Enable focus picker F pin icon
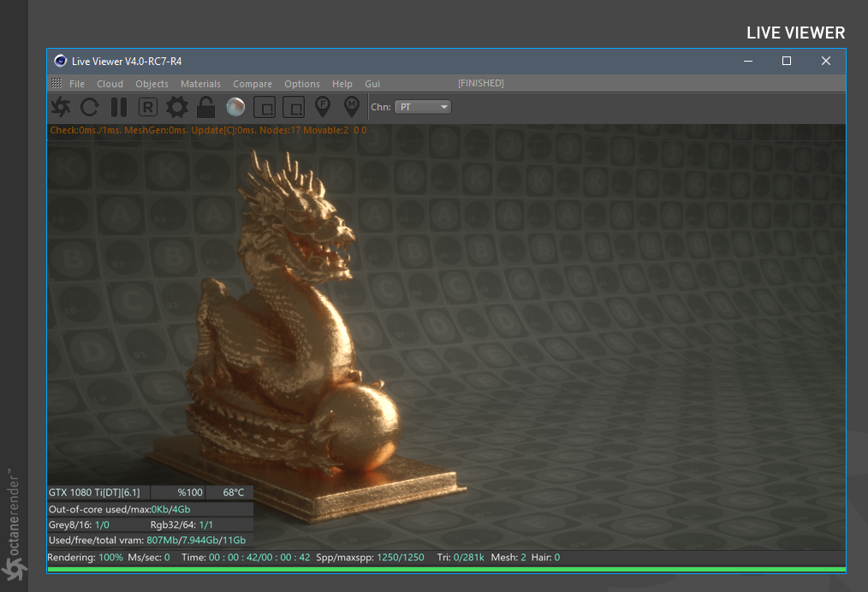Screen dimensions: 868x592 323,106
